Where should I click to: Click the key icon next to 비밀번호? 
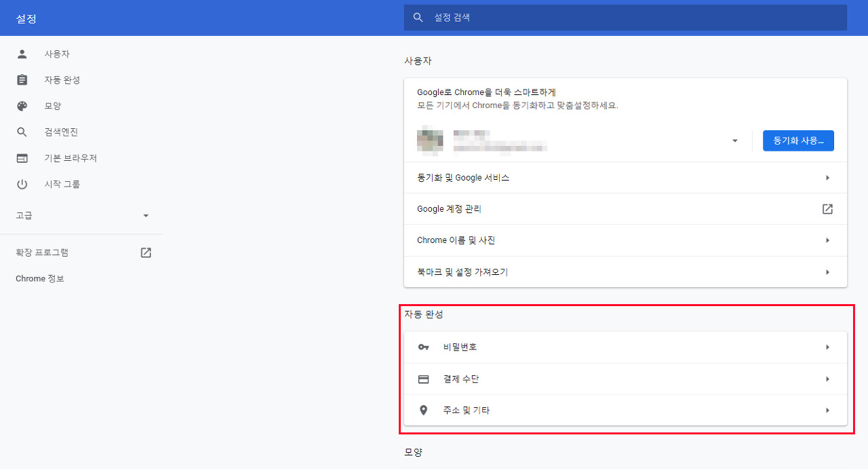(x=424, y=348)
